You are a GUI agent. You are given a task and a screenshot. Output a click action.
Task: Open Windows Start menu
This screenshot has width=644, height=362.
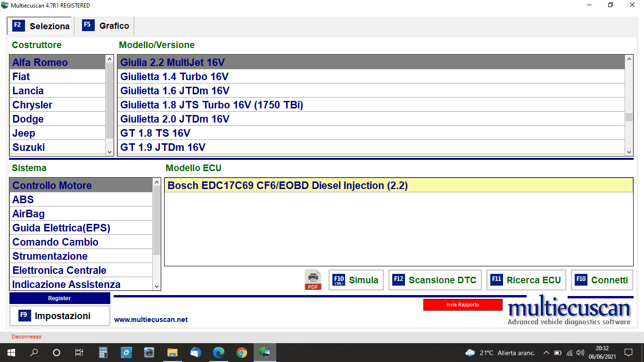(11, 352)
